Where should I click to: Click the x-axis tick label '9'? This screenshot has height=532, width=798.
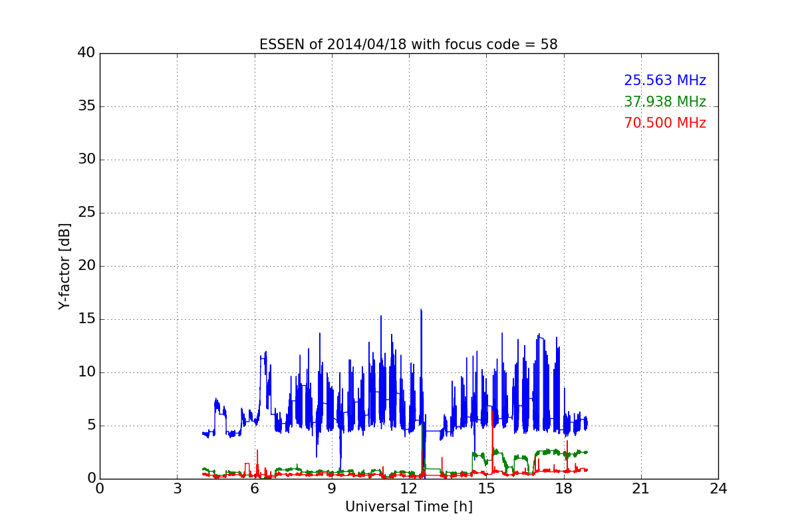coord(332,488)
